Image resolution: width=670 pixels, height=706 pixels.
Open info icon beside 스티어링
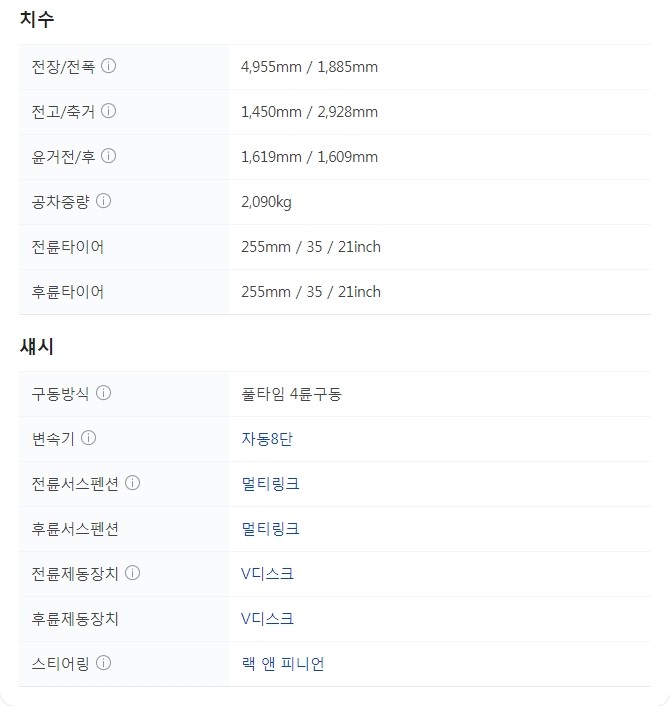pyautogui.click(x=103, y=663)
